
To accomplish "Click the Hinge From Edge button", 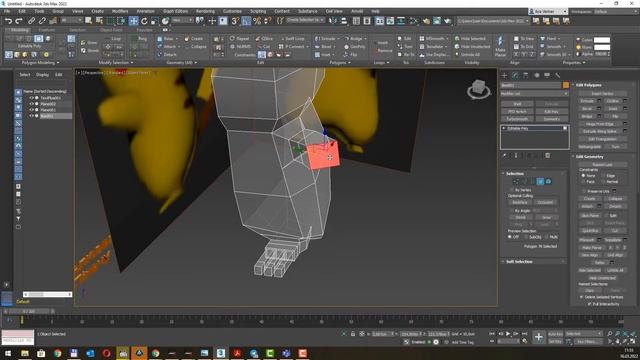I will [600, 124].
